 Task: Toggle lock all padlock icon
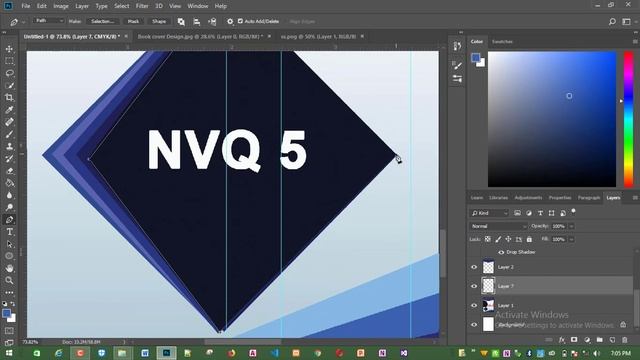click(529, 239)
